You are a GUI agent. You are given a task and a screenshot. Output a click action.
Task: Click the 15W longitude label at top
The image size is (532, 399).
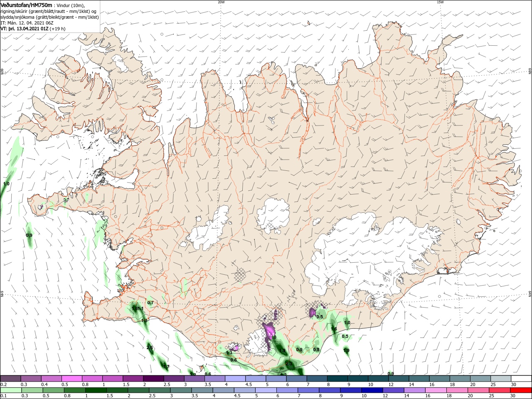click(x=440, y=2)
